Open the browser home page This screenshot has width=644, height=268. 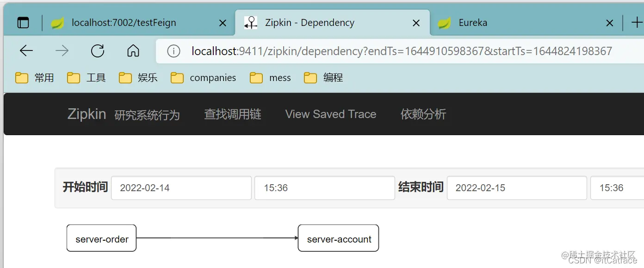pos(133,51)
